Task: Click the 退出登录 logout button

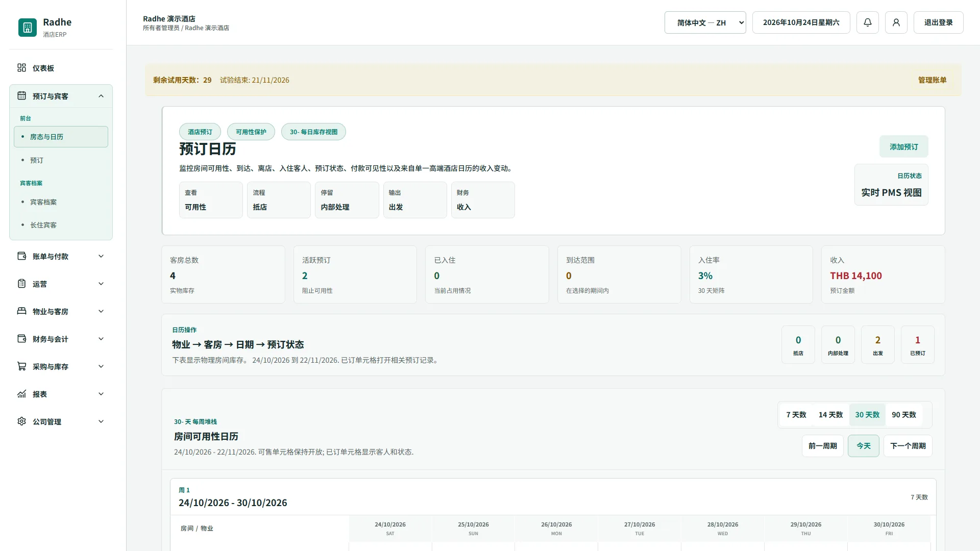Action: [938, 22]
